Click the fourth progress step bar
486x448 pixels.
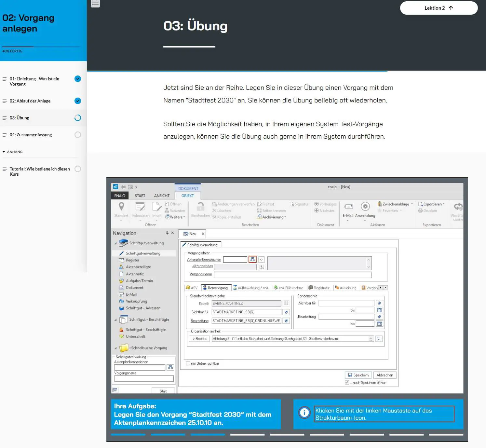(247, 434)
